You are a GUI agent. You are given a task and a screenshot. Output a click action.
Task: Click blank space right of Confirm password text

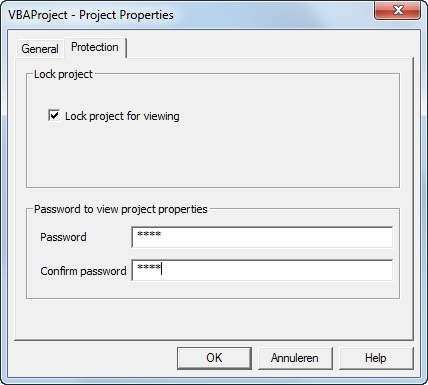(277, 270)
